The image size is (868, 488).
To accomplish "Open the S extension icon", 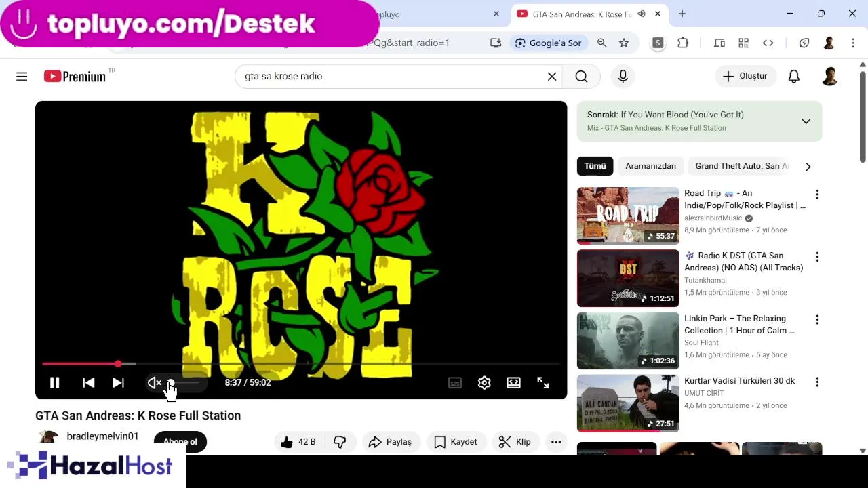I will pos(658,43).
